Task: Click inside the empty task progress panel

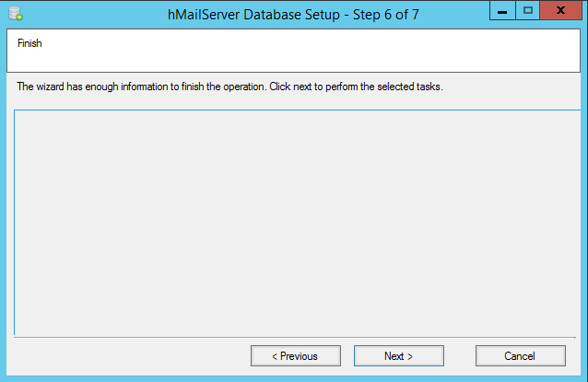Action: pyautogui.click(x=295, y=221)
